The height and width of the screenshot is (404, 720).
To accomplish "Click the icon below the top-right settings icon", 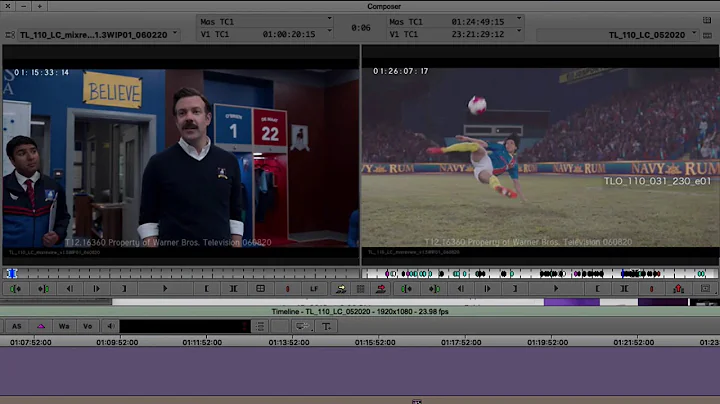I will click(707, 35).
